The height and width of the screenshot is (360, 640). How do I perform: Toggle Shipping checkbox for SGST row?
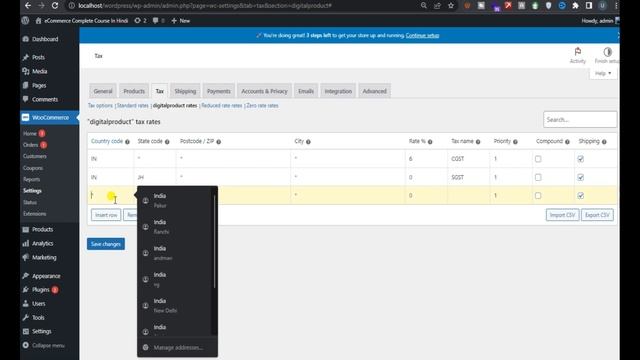[x=580, y=177]
